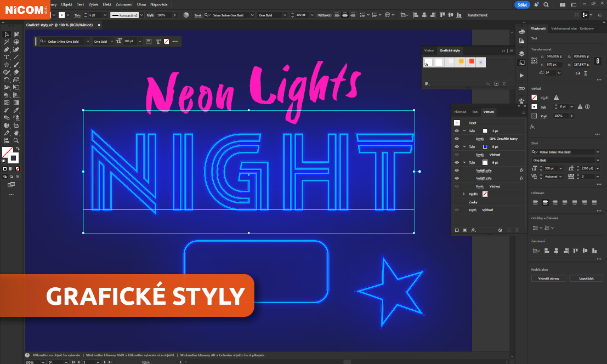Click first Vnější záře effect link
Image resolution: width=607 pixels, height=364 pixels.
[484, 170]
